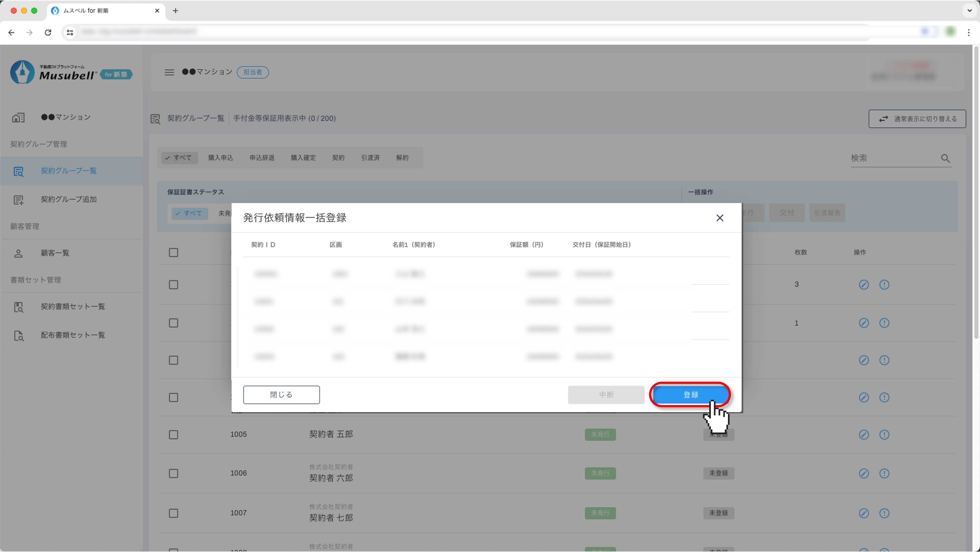Screen dimensions: 980x552
Task: Reload the page with browser refresh icon
Action: pyautogui.click(x=48, y=33)
